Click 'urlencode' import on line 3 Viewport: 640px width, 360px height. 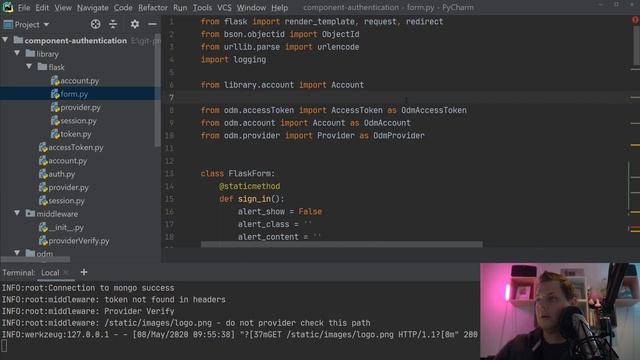pyautogui.click(x=338, y=47)
